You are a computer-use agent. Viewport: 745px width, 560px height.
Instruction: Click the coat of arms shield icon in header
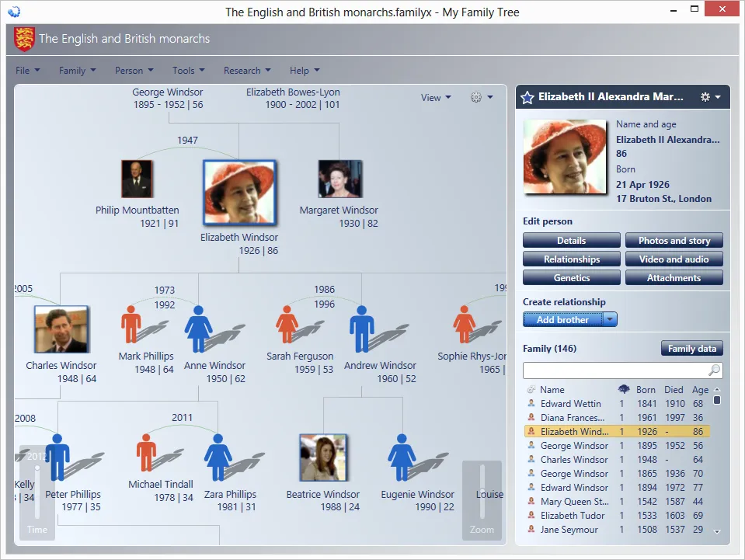(23, 37)
